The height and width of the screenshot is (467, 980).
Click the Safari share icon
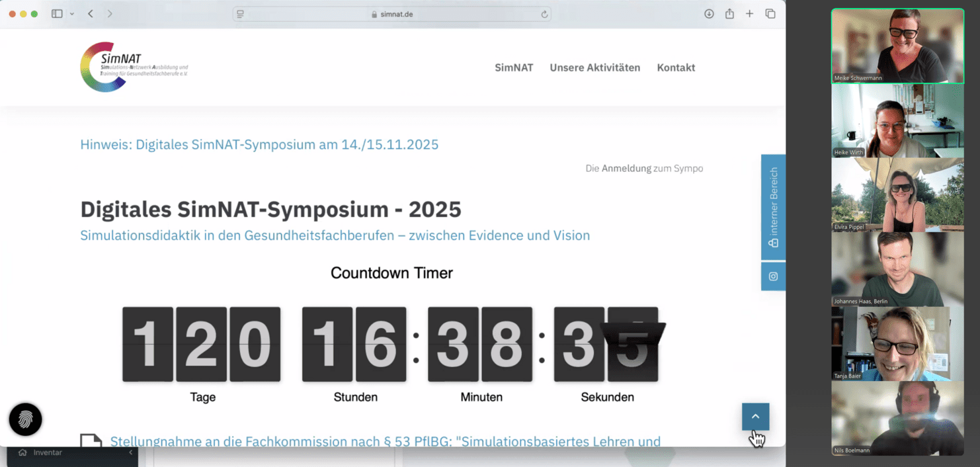[x=729, y=14]
